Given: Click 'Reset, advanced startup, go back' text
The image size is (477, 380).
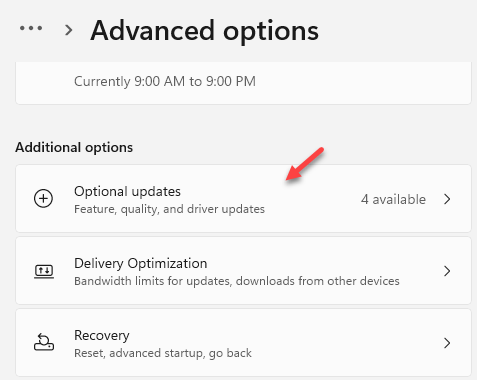Looking at the screenshot, I should 163,353.
